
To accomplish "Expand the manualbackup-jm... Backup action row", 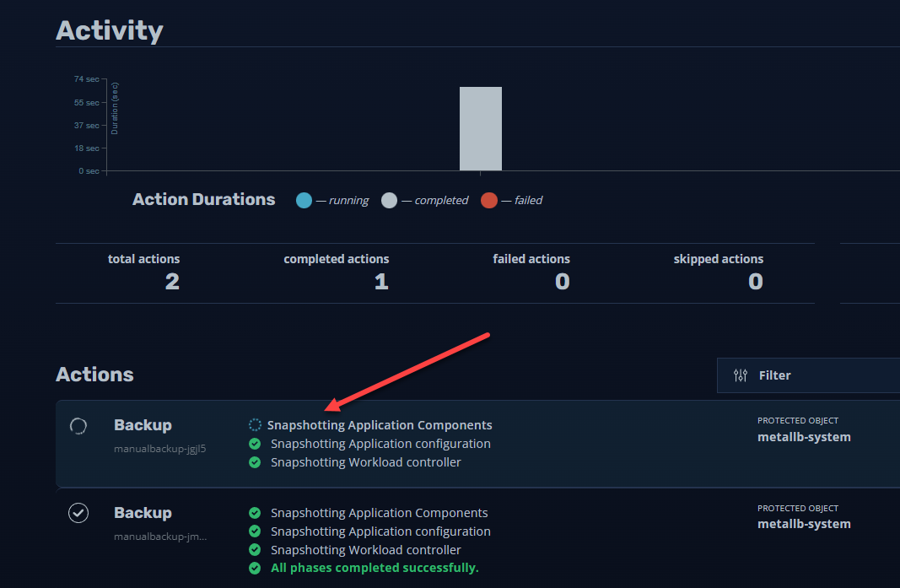I will 477,538.
